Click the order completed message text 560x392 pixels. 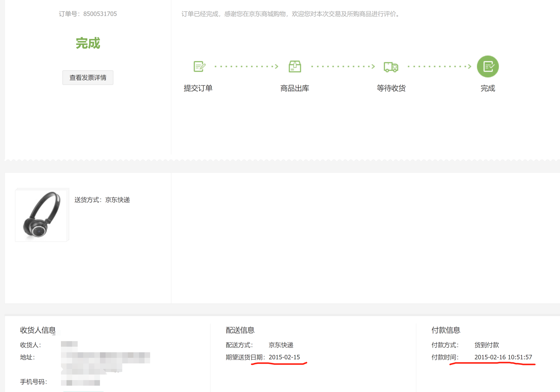[x=291, y=14]
